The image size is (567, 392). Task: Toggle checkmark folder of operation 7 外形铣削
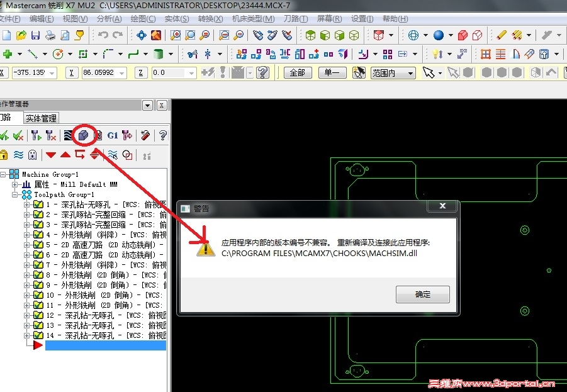(38, 265)
